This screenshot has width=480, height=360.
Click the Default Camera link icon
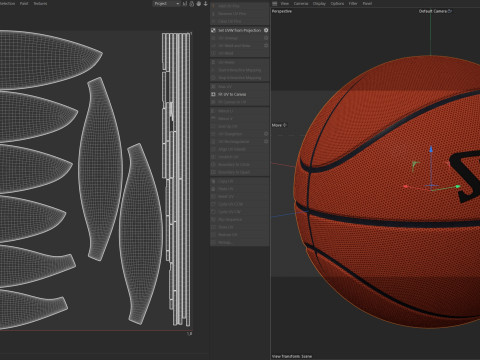450,11
